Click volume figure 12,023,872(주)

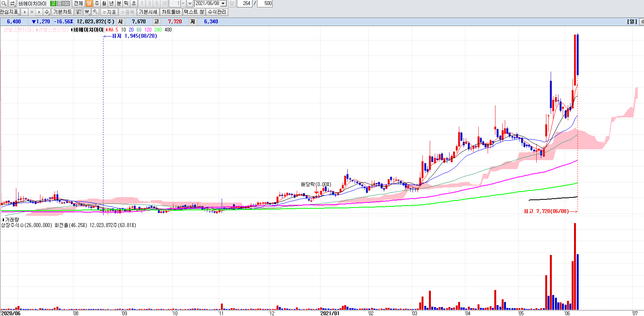click(x=96, y=22)
